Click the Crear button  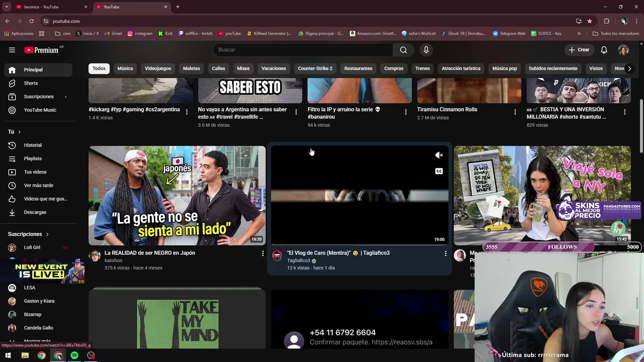click(579, 50)
